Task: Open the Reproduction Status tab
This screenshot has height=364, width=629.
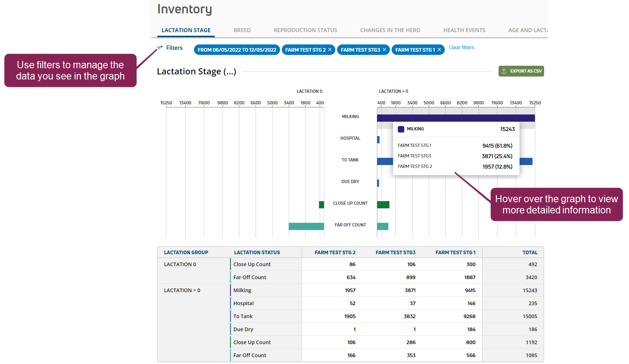Action: tap(305, 30)
